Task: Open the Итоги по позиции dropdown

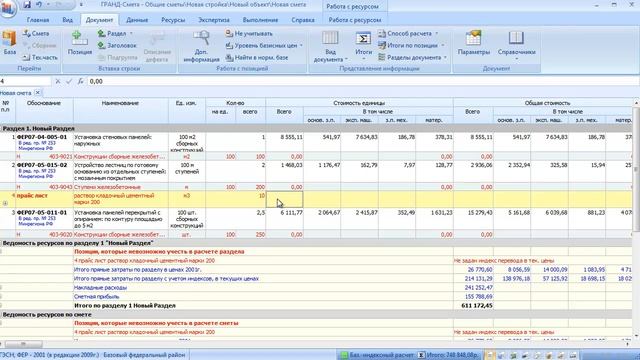Action: pos(442,46)
